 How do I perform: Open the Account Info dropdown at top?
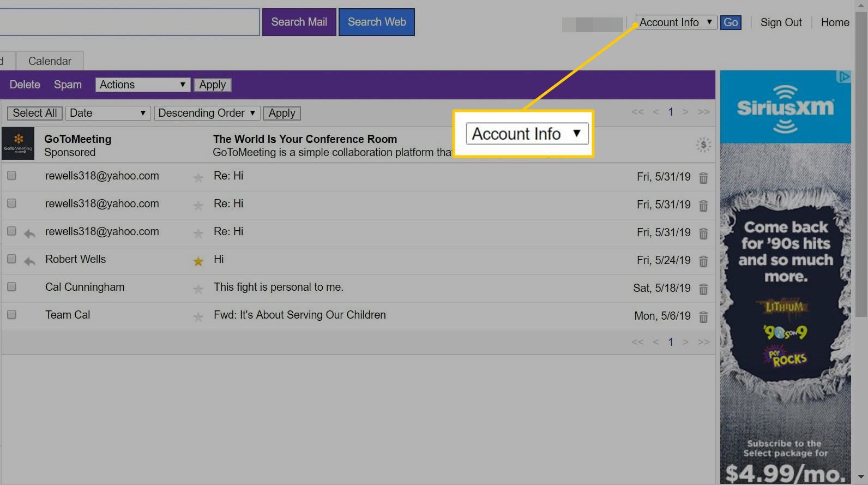676,22
